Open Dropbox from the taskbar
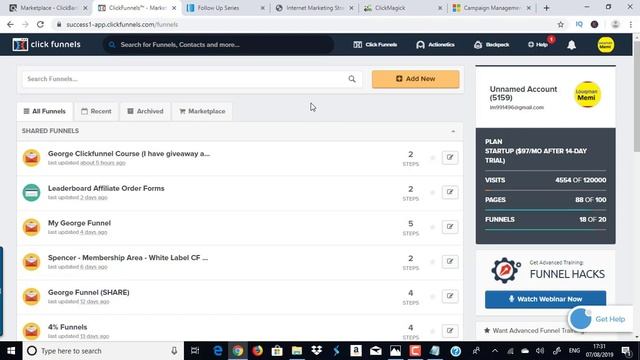This screenshot has width=640, height=360. click(316, 351)
